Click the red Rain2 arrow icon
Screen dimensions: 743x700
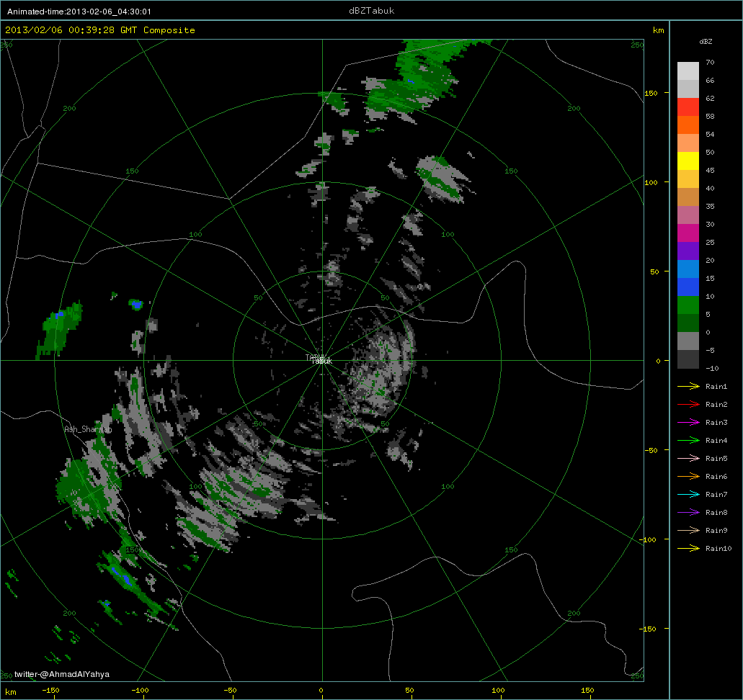[688, 405]
